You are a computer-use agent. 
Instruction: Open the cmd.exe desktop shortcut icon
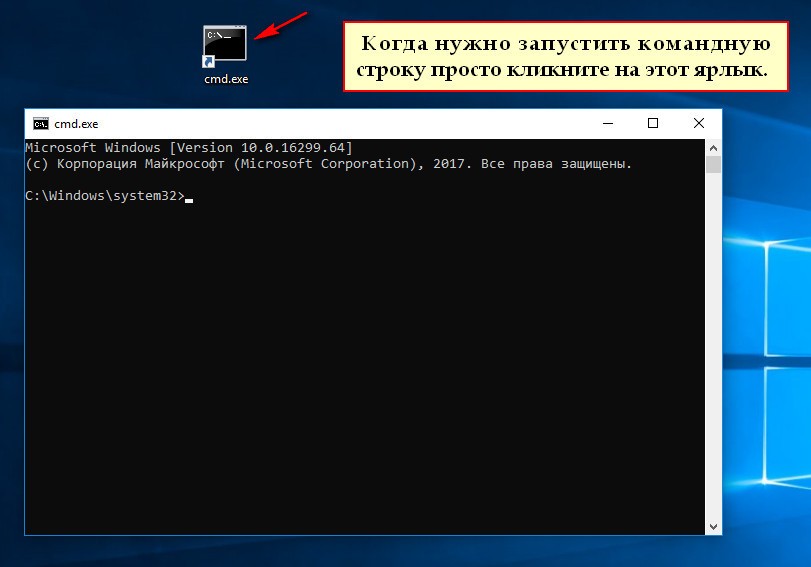click(224, 46)
